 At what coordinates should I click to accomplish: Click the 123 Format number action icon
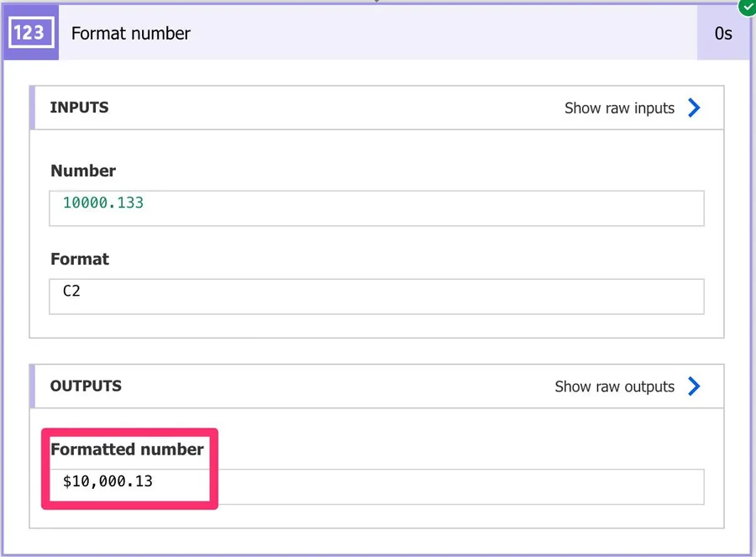pyautogui.click(x=31, y=34)
